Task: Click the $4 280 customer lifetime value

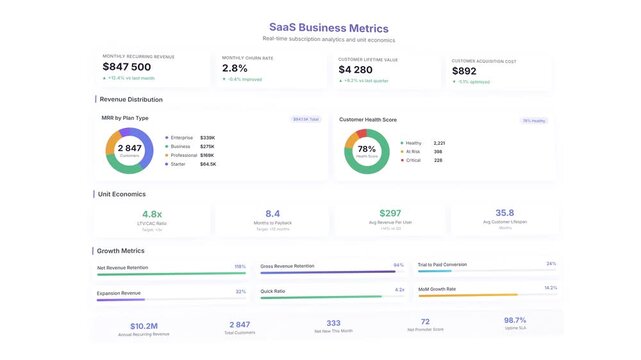Action: click(x=355, y=69)
